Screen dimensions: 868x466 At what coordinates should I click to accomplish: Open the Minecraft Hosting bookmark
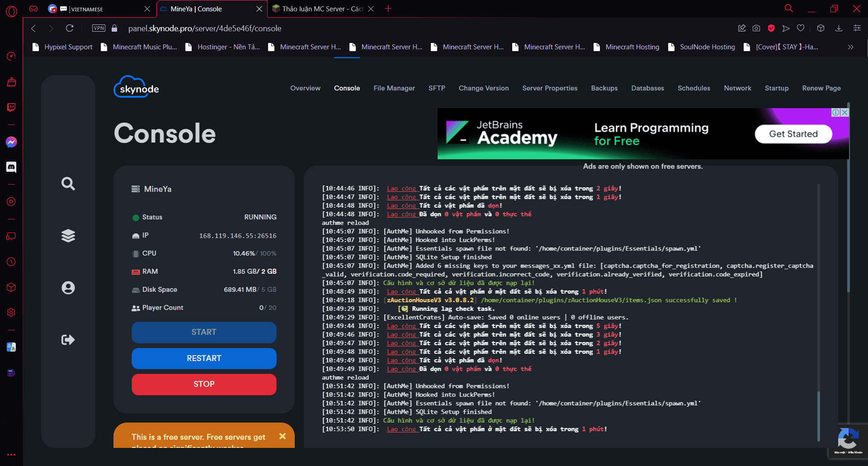pyautogui.click(x=626, y=47)
